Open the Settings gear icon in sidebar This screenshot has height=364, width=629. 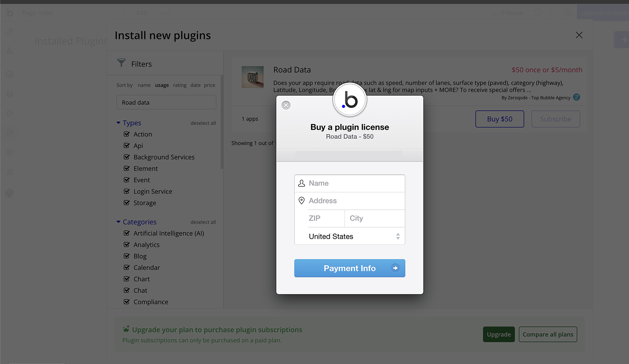[x=10, y=152]
